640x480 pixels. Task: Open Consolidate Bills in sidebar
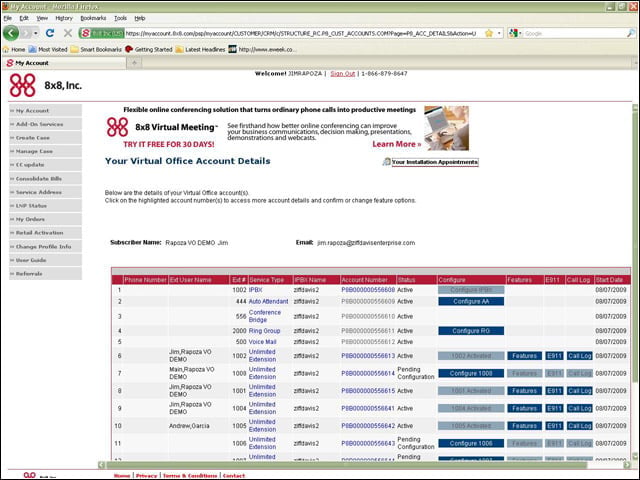[45, 178]
